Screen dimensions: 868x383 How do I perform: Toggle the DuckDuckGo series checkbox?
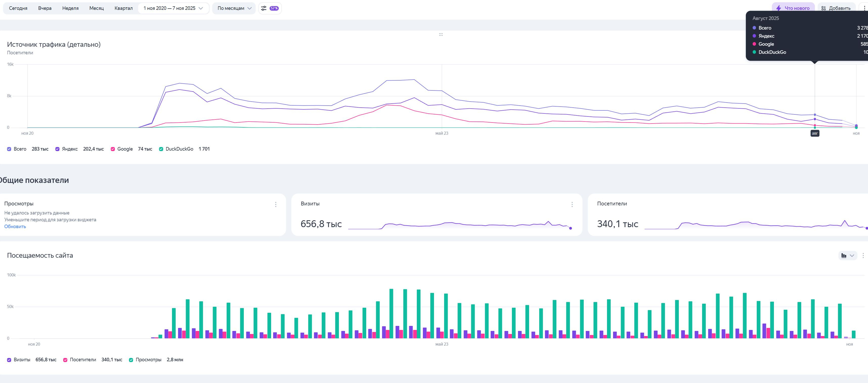coord(161,149)
